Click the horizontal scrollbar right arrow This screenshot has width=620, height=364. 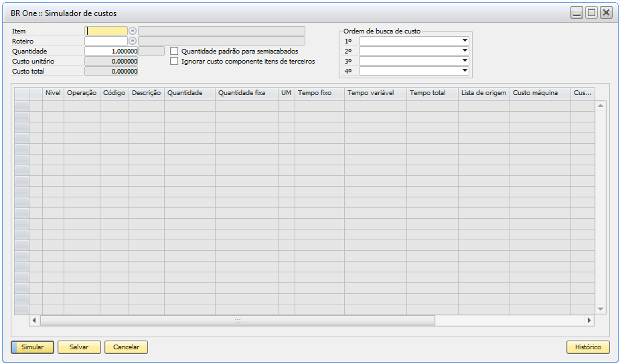coord(589,321)
